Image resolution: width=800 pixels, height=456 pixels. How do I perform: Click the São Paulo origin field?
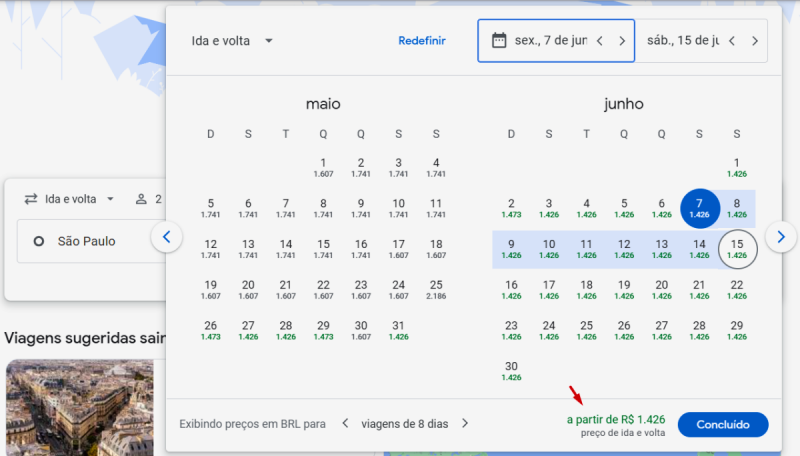[x=92, y=241]
